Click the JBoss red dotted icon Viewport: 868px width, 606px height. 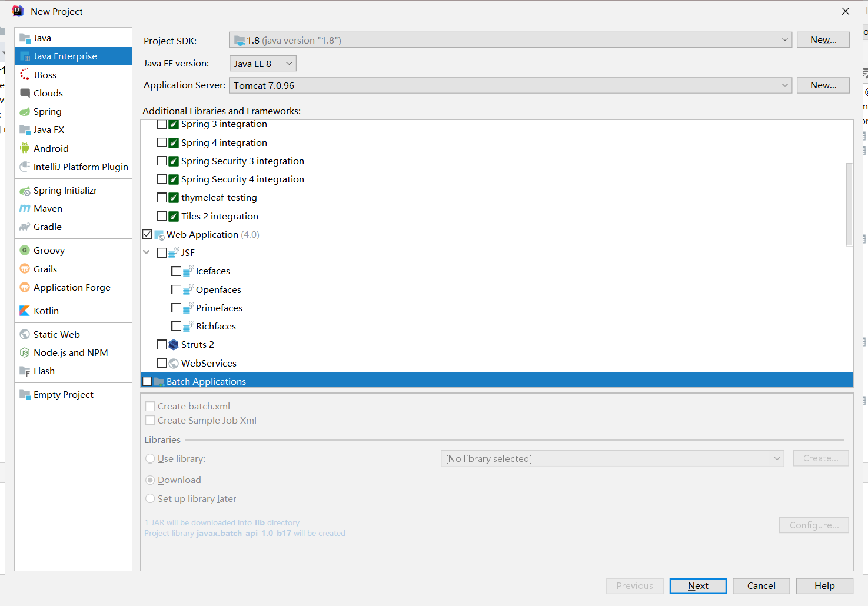pos(25,75)
